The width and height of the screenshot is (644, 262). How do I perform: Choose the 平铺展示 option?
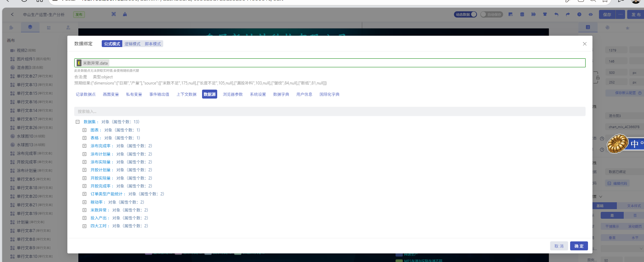(x=612, y=226)
